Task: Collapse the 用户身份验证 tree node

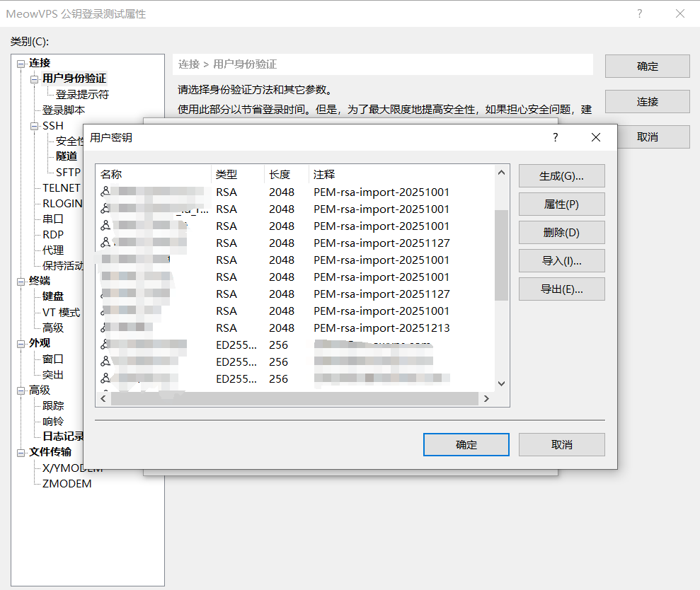Action: (34, 79)
